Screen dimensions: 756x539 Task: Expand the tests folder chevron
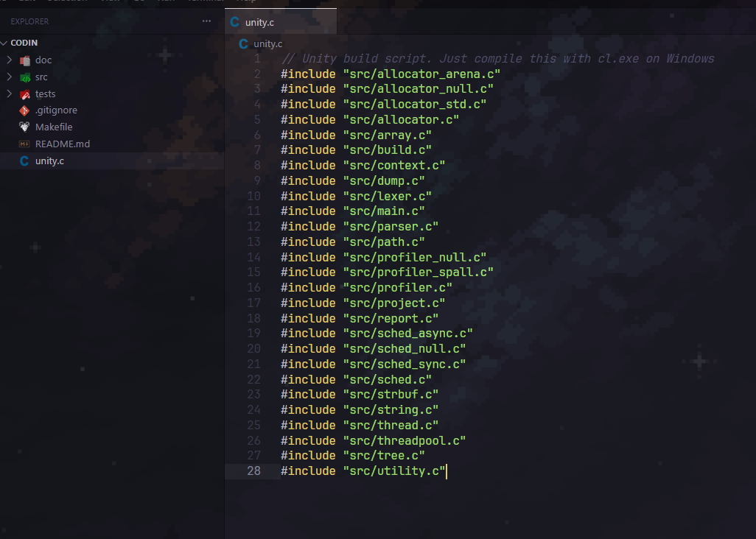(x=9, y=94)
